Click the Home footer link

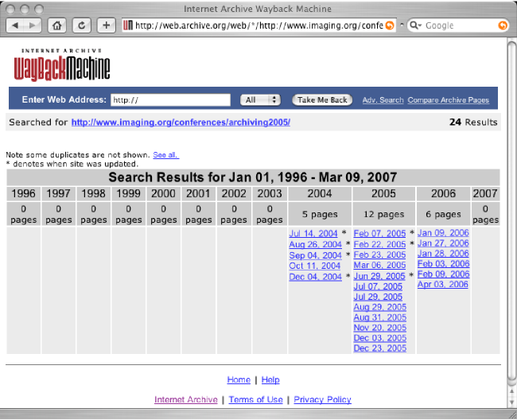239,379
